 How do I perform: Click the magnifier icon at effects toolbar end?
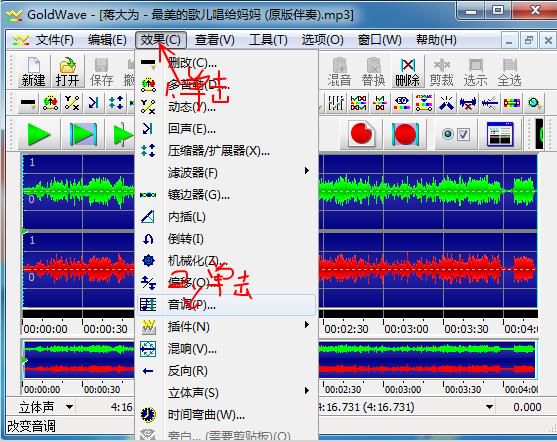[534, 103]
